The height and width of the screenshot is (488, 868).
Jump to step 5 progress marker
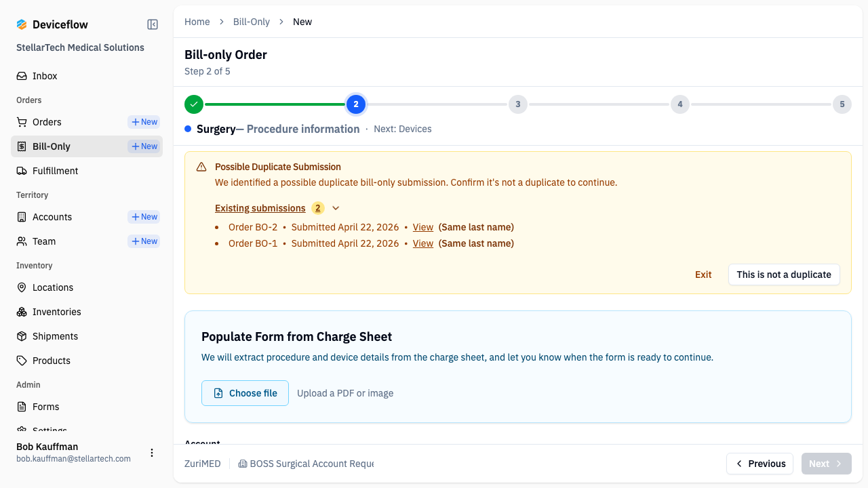(842, 104)
